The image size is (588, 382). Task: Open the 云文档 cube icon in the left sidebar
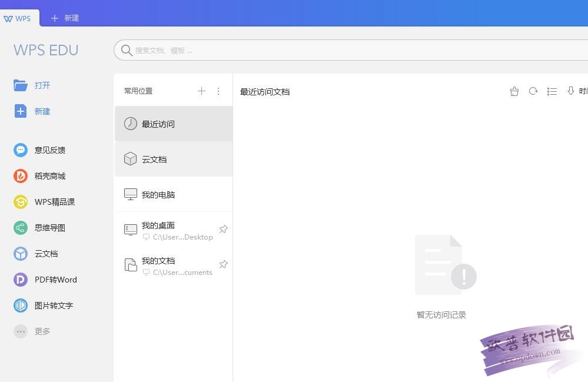click(20, 254)
